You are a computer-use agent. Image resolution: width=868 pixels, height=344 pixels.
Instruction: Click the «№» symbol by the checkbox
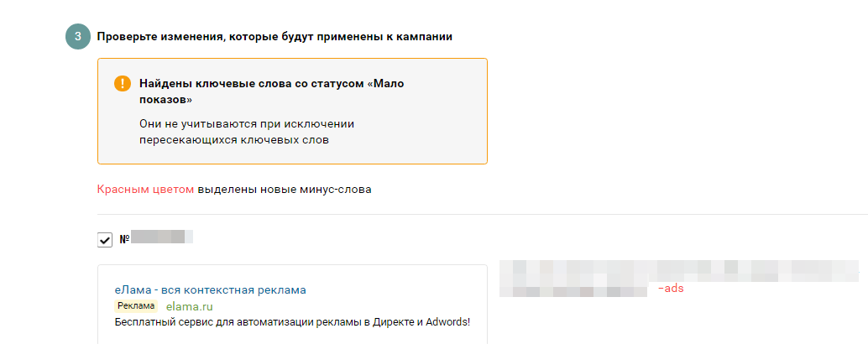pos(123,239)
